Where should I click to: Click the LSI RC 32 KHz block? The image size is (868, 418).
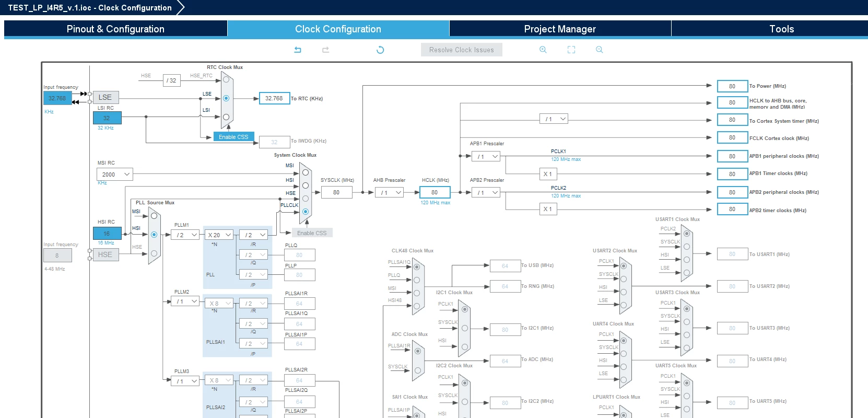[x=107, y=118]
